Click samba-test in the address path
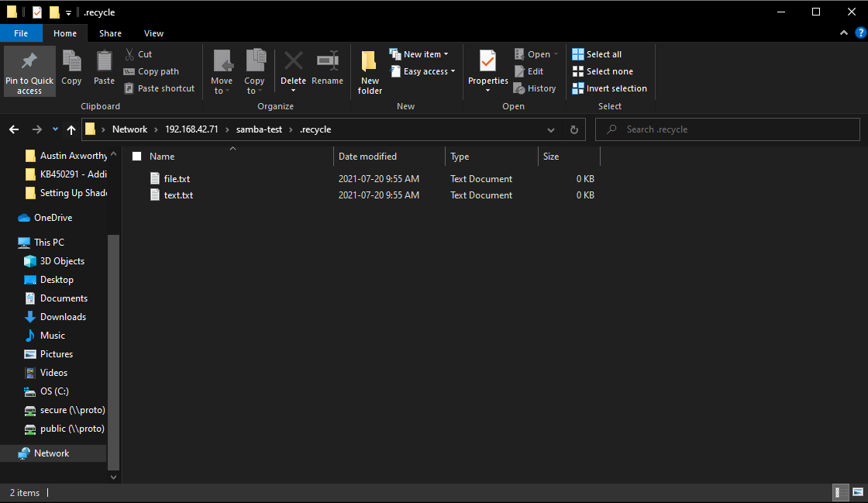Image resolution: width=868 pixels, height=503 pixels. (259, 129)
